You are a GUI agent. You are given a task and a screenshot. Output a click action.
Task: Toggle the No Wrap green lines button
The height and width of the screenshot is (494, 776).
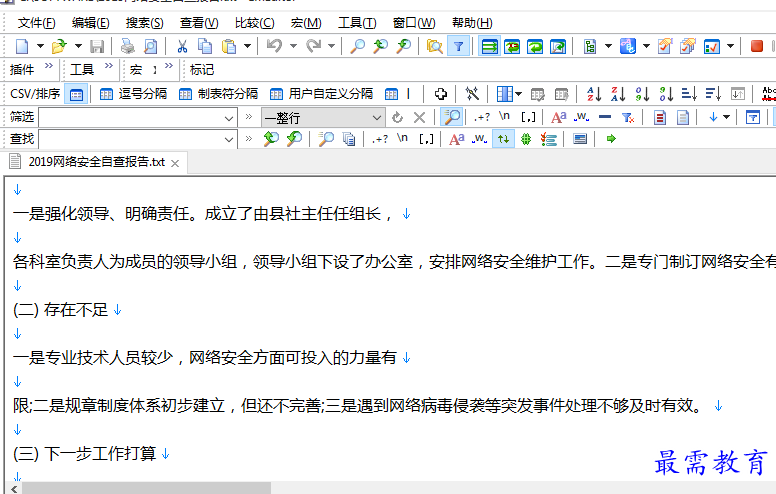(489, 47)
